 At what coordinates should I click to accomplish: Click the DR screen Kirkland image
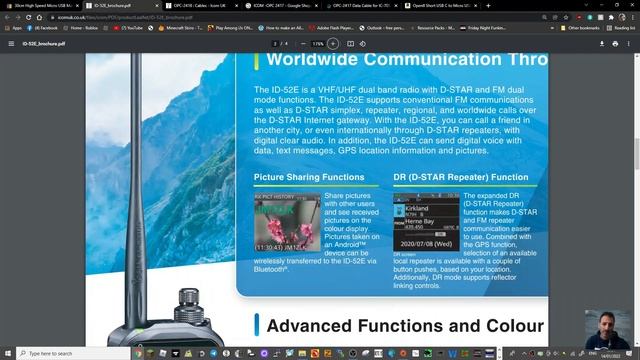click(426, 222)
